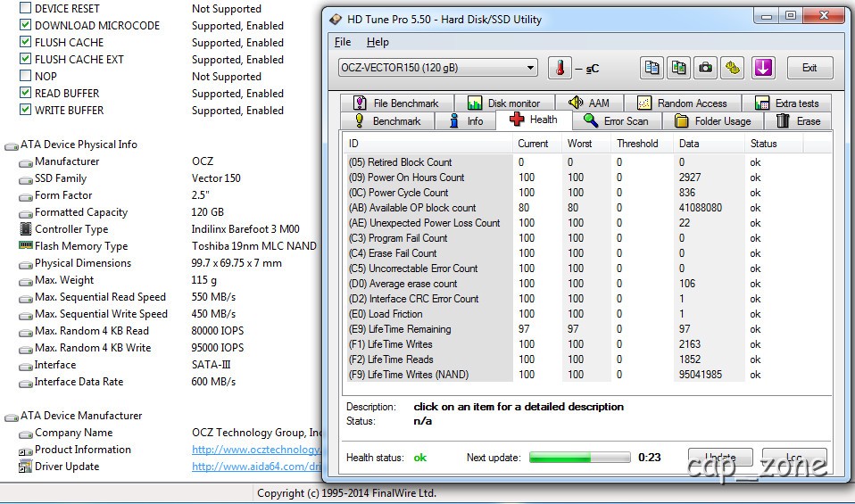
Task: Click the purple download arrow icon
Action: [x=763, y=68]
